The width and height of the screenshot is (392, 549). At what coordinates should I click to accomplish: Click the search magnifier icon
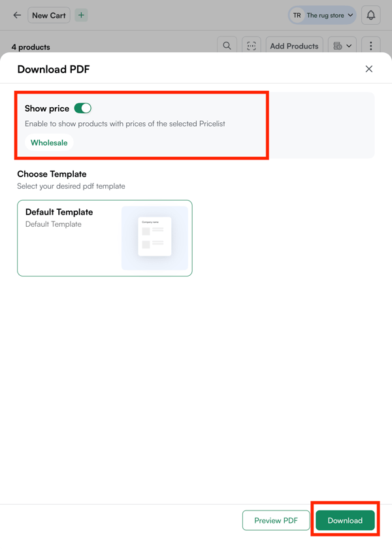(x=227, y=46)
